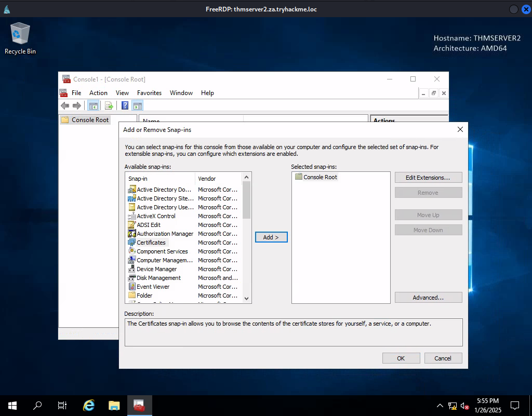The image size is (532, 416).
Task: Click the Edit Extensions... button
Action: tap(428, 178)
